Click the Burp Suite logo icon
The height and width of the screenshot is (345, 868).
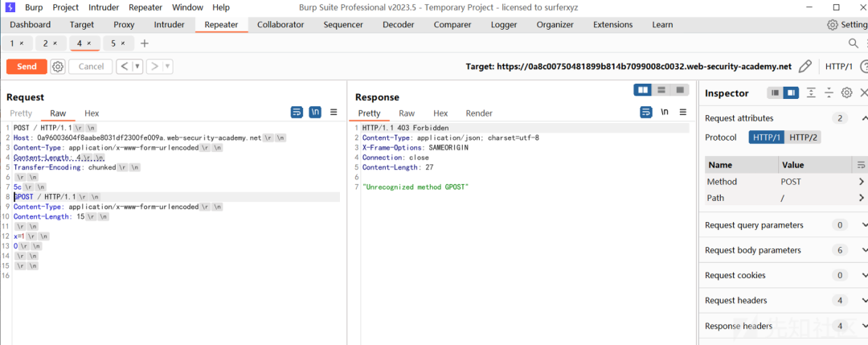[x=10, y=8]
